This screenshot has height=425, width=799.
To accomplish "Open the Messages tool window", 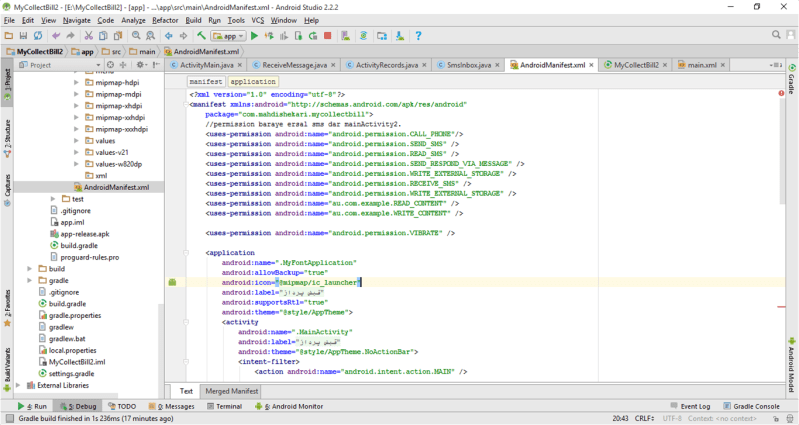I will [x=171, y=406].
